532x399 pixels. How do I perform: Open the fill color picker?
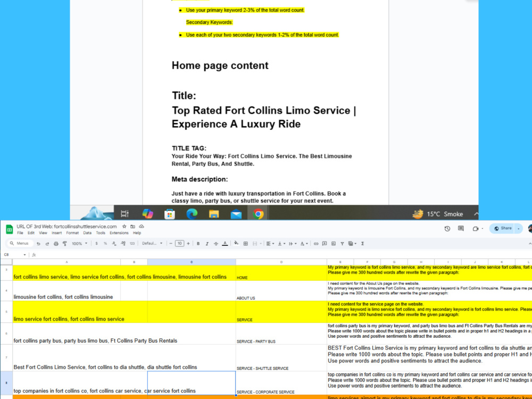coord(236,244)
